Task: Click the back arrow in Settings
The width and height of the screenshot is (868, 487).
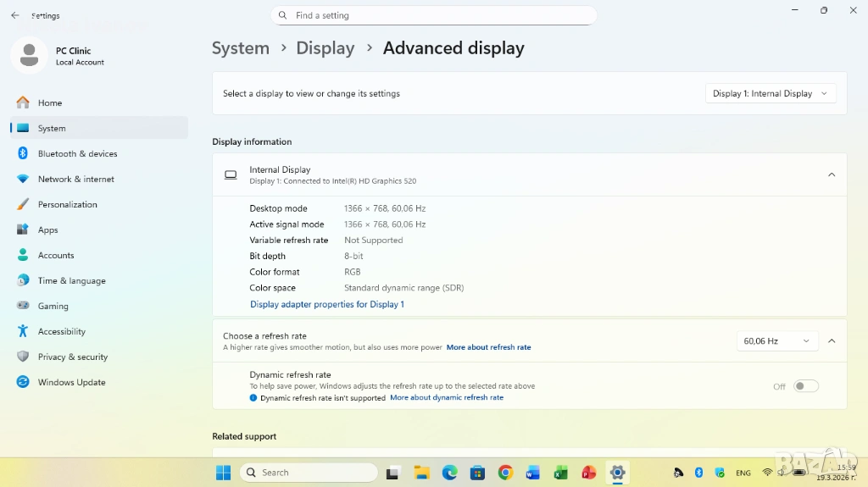Action: (15, 15)
